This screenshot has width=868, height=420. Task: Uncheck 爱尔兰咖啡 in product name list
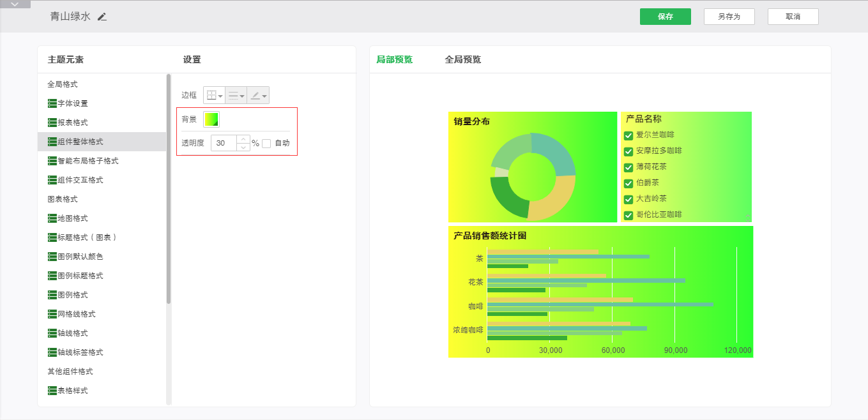click(x=628, y=135)
